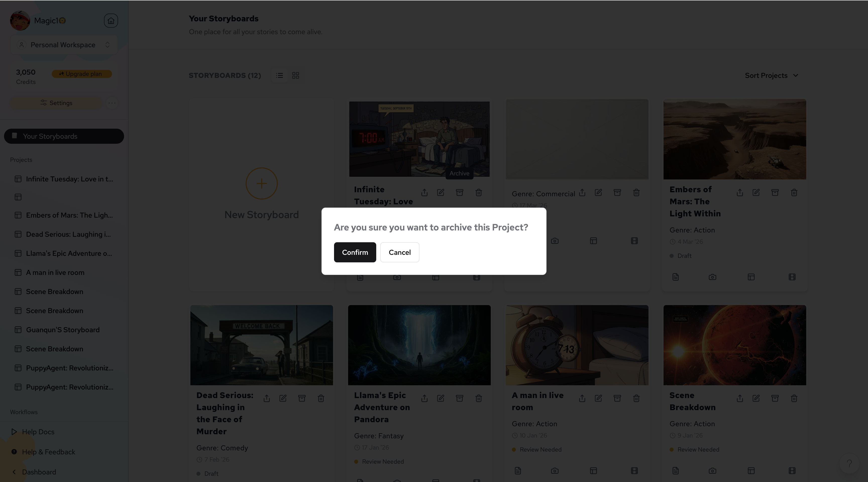The height and width of the screenshot is (482, 868).
Task: Click the home icon beside username
Action: pos(111,21)
